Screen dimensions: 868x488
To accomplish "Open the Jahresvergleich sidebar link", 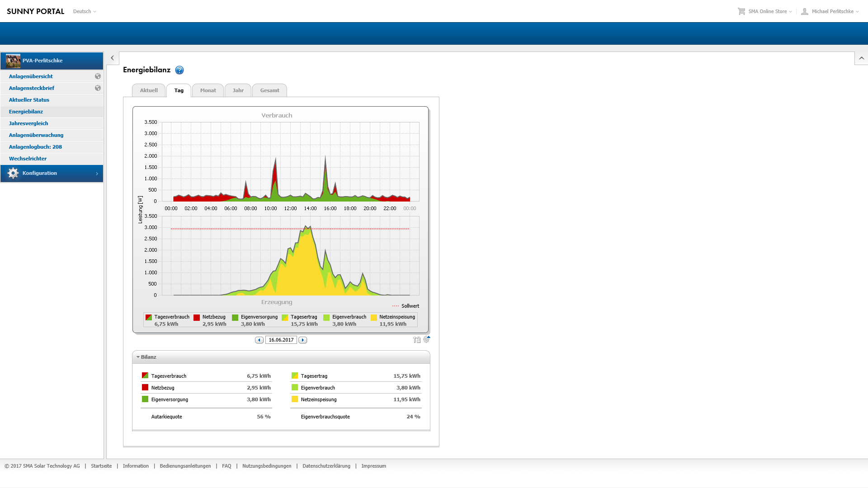I will 28,123.
